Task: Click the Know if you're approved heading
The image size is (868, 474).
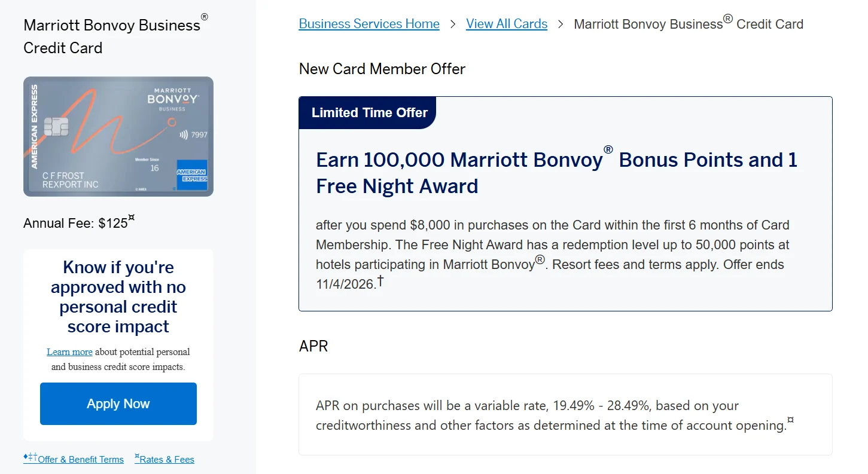Action: 118,297
